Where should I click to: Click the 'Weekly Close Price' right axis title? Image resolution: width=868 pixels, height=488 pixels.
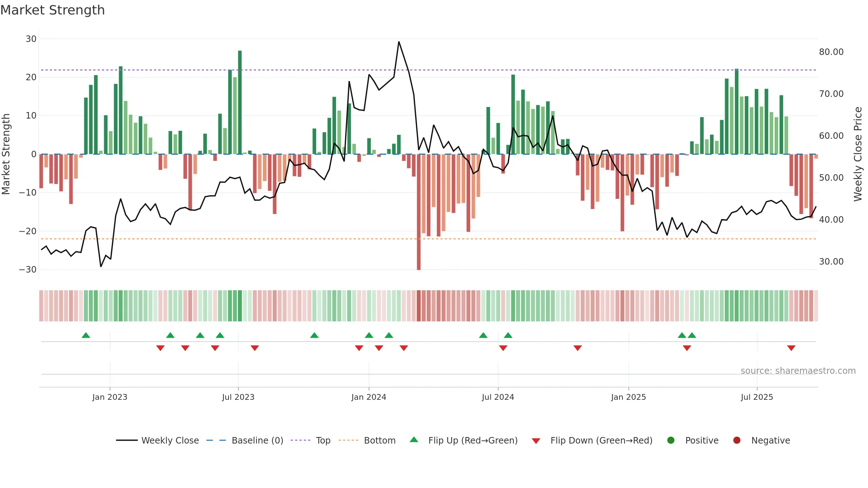point(858,154)
